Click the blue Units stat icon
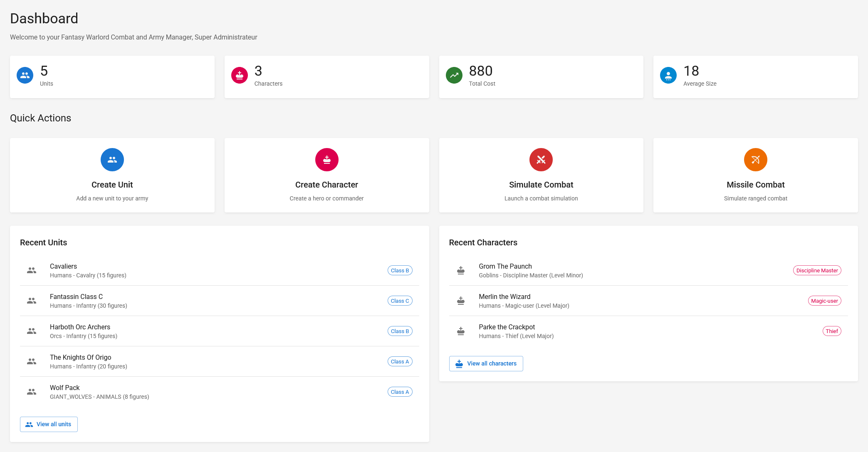This screenshot has height=452, width=868. (x=25, y=75)
